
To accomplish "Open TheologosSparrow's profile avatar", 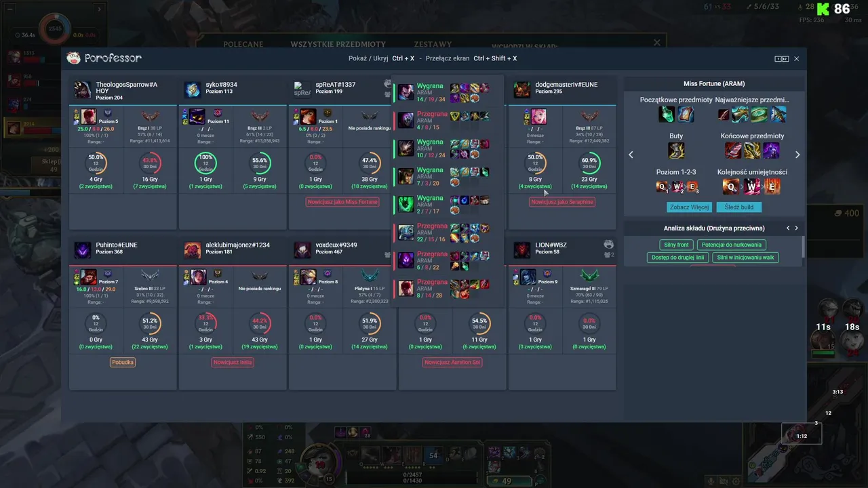I will [x=83, y=89].
